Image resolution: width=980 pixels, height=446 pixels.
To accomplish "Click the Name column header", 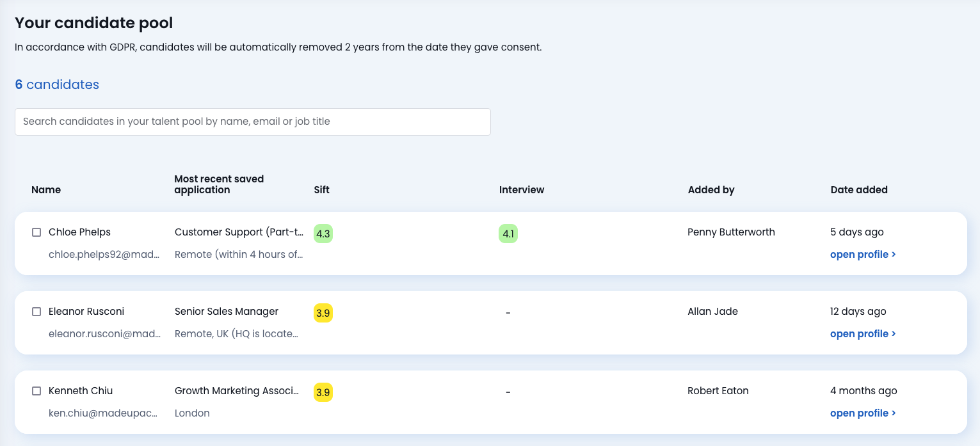I will click(46, 190).
